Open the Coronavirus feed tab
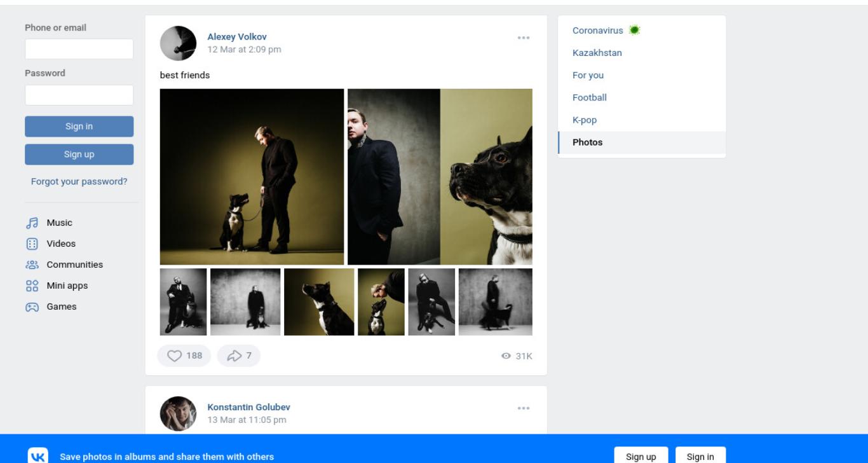Screen dimensions: 868x463 point(642,31)
